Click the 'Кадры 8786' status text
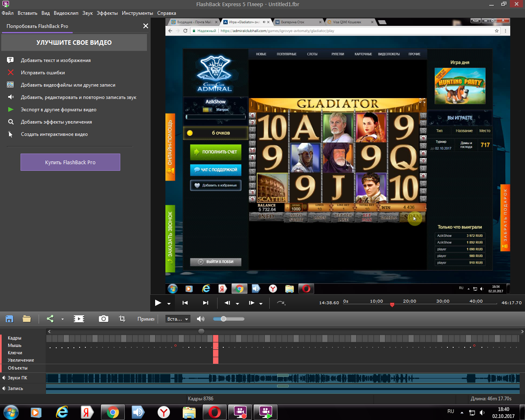 point(201,399)
